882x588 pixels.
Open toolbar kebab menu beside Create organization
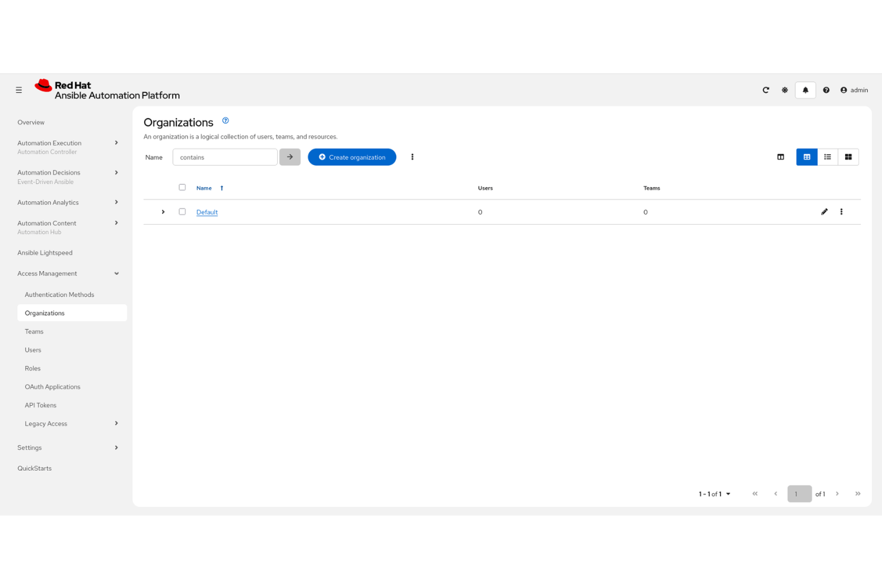tap(412, 157)
